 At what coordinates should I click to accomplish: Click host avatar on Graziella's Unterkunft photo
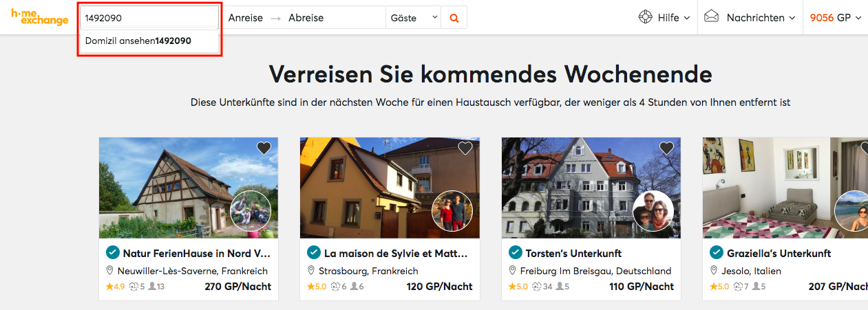[851, 211]
